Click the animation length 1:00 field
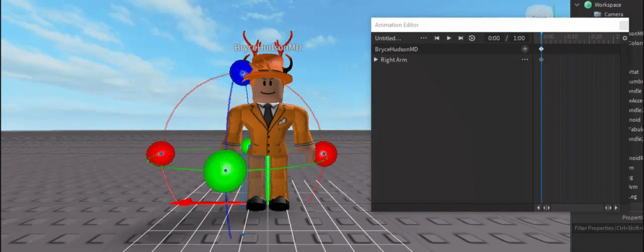The image size is (644, 252). pos(519,38)
